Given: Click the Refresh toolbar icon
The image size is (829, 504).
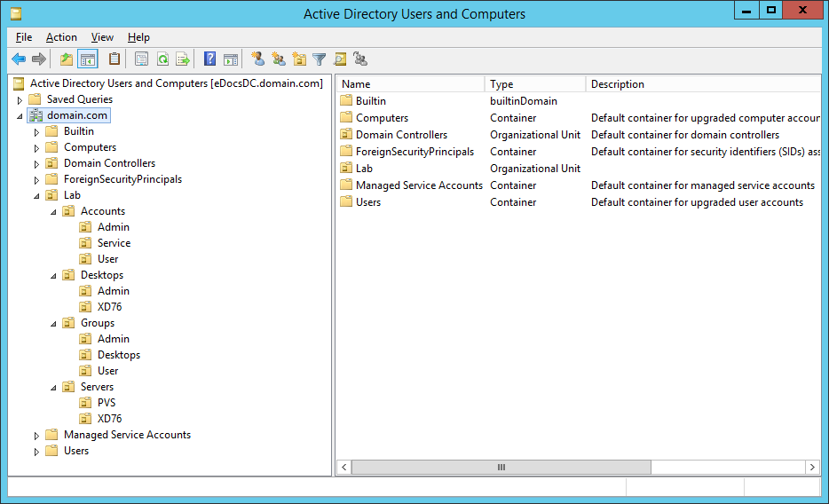Looking at the screenshot, I should (x=162, y=59).
